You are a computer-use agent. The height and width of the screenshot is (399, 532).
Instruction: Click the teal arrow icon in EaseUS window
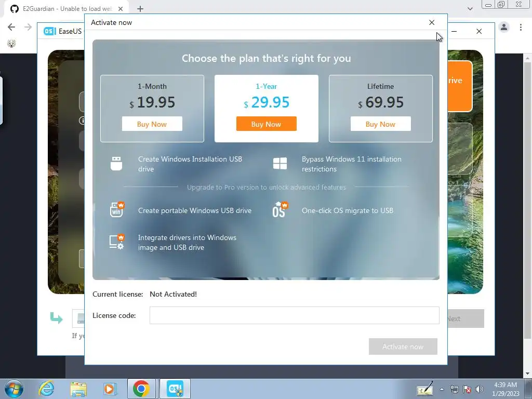[56, 318]
